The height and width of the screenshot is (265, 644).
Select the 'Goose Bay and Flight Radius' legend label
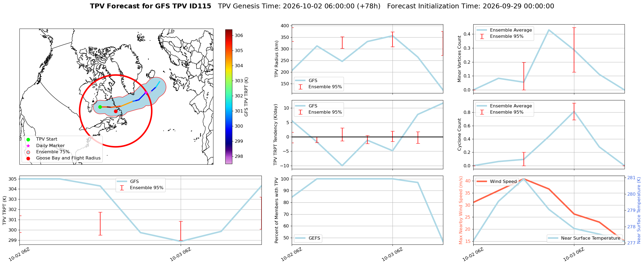point(68,158)
